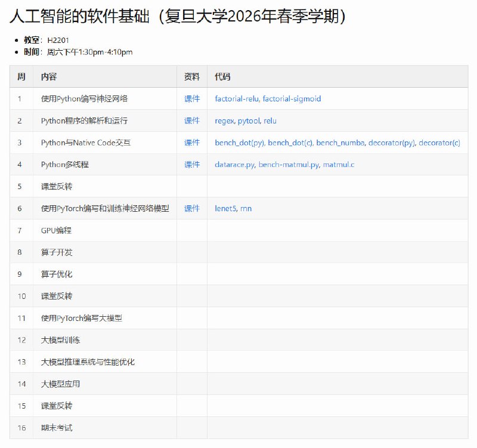477x448 pixels.
Task: Open the 课件 link for week 6
Action: [190, 208]
